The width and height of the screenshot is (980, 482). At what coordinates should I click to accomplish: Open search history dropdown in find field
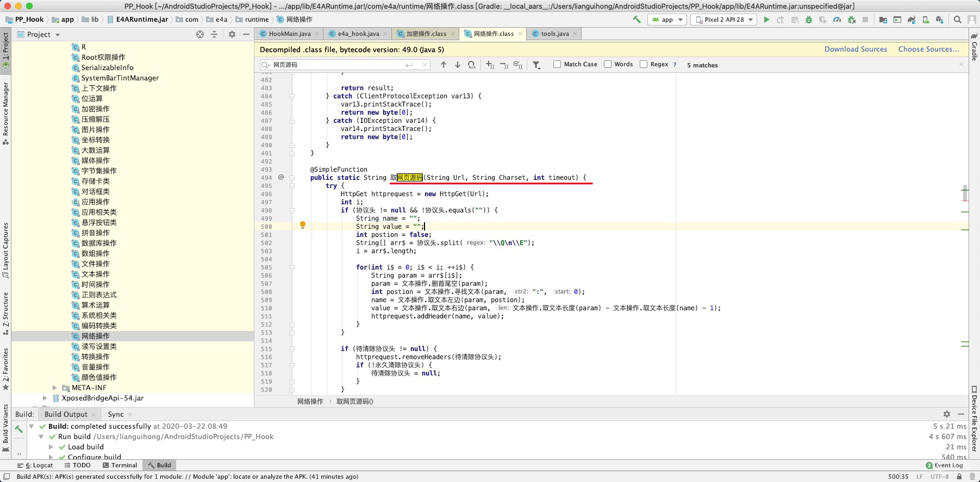click(x=266, y=65)
